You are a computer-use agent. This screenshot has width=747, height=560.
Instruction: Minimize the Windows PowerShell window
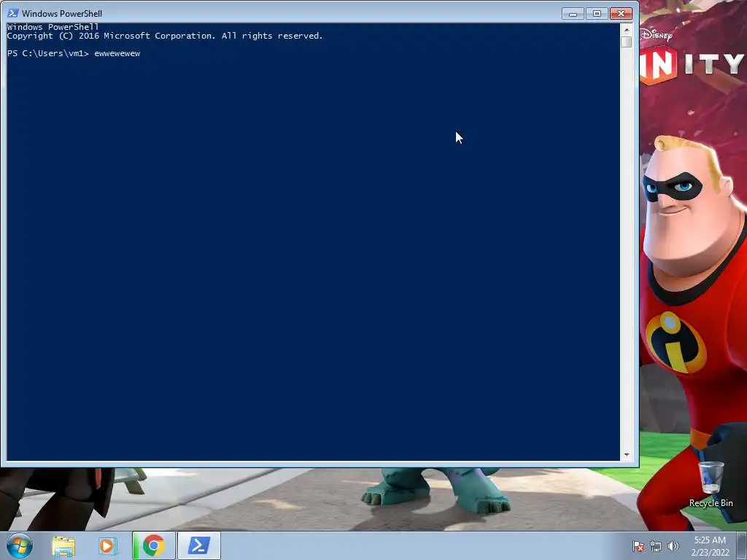573,13
